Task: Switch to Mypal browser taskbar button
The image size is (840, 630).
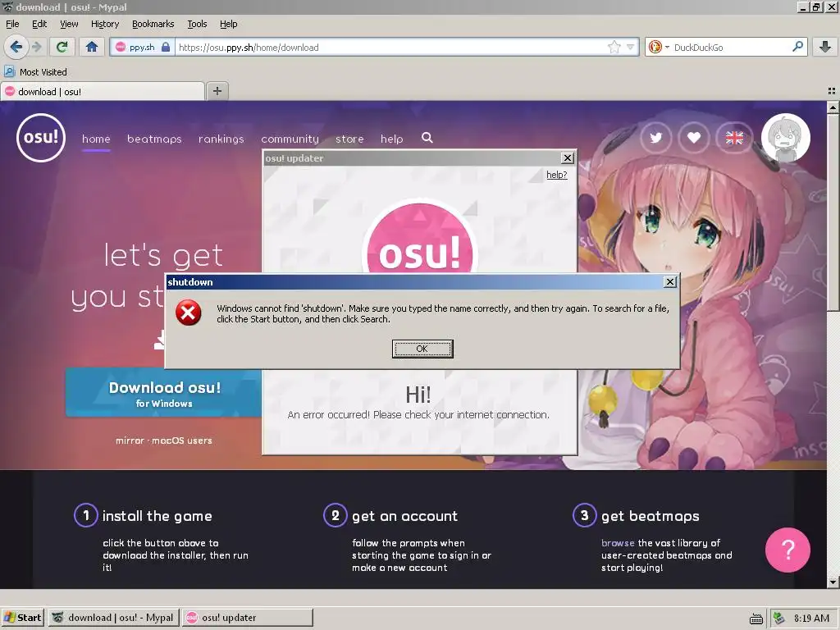Action: tap(113, 618)
